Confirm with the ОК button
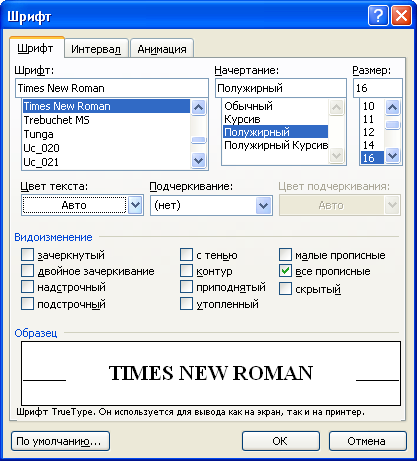This screenshot has height=461, width=417. click(281, 441)
